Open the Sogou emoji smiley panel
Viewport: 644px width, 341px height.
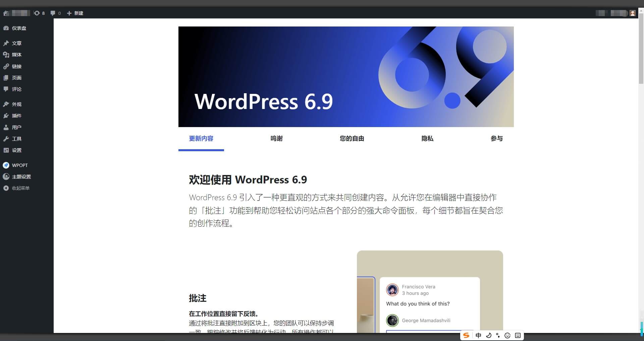coord(507,335)
